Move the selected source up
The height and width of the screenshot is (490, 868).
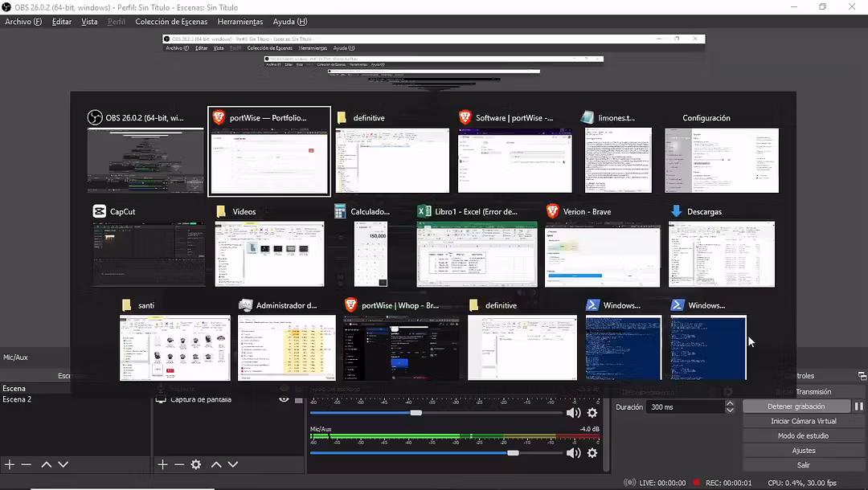point(216,464)
